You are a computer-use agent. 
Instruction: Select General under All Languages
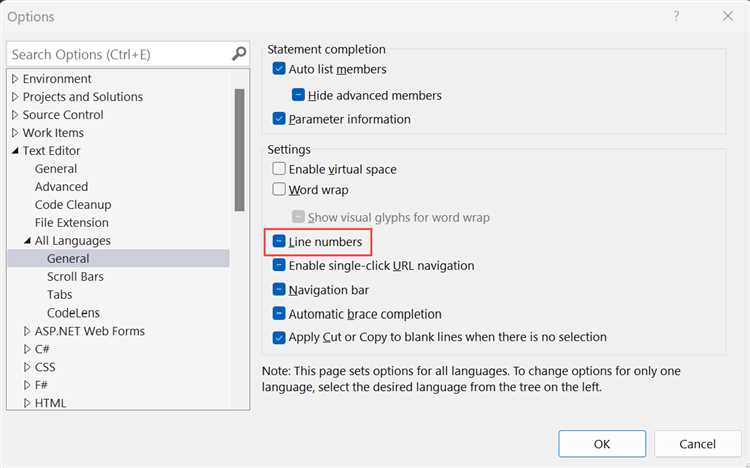[68, 258]
